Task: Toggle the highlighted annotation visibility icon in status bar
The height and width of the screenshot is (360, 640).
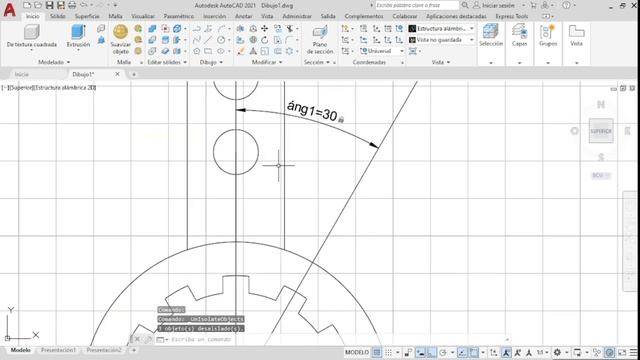Action: point(506,352)
